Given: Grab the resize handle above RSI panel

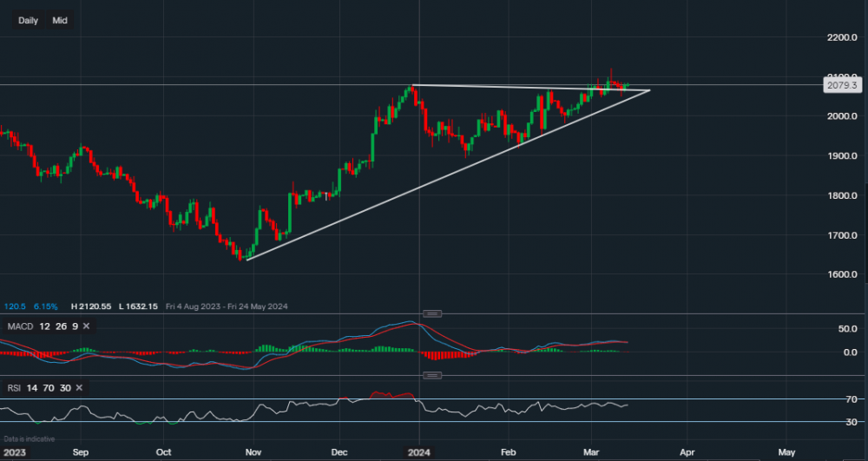Looking at the screenshot, I should click(x=431, y=375).
